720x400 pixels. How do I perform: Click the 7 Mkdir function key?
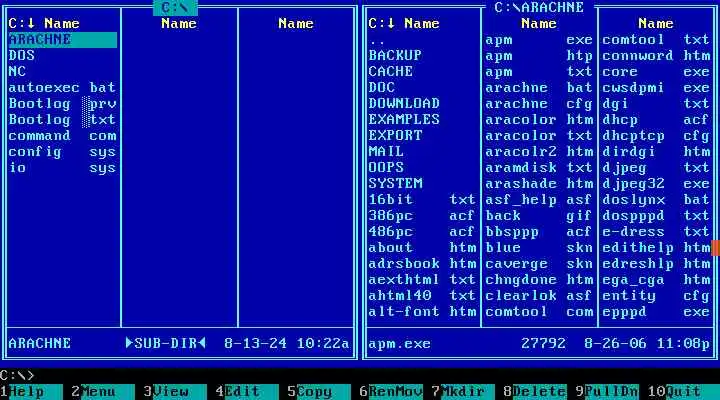[x=463, y=392]
